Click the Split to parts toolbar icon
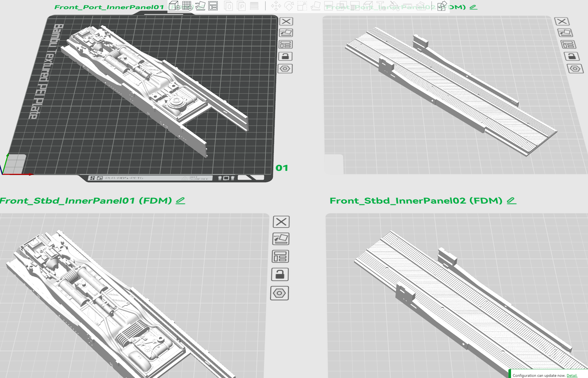This screenshot has width=588, height=378. pos(242,6)
